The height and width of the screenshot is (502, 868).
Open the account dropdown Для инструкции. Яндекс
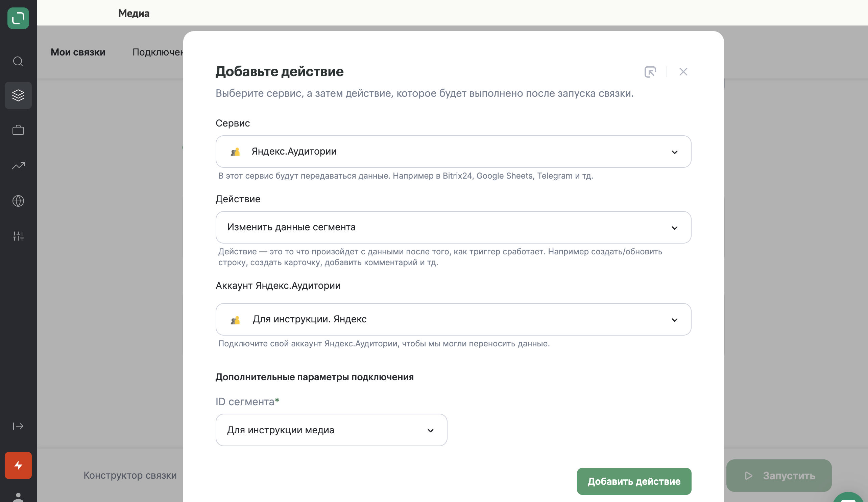point(453,320)
